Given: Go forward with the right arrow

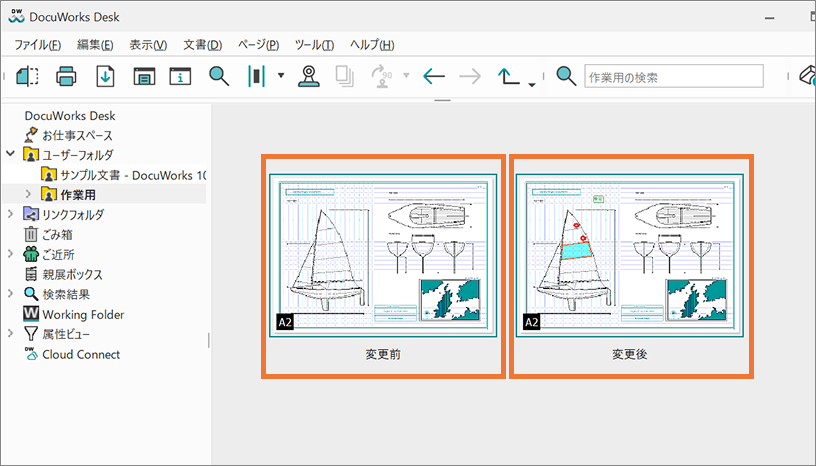Looking at the screenshot, I should (470, 77).
